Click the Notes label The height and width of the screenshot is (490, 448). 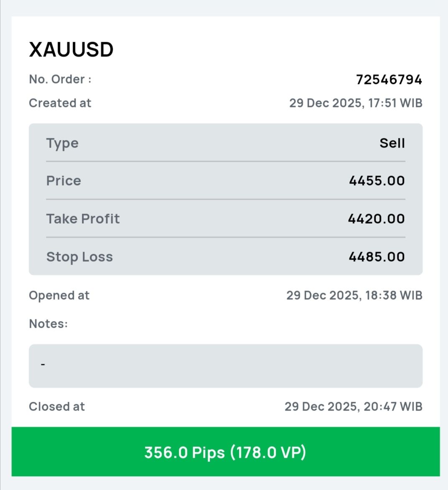tap(48, 324)
